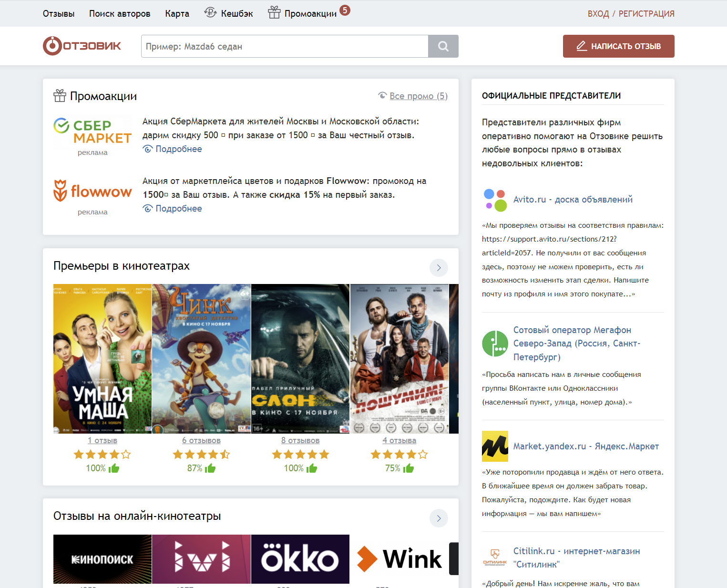Click the star rating under Пошумим poster

pyautogui.click(x=399, y=455)
